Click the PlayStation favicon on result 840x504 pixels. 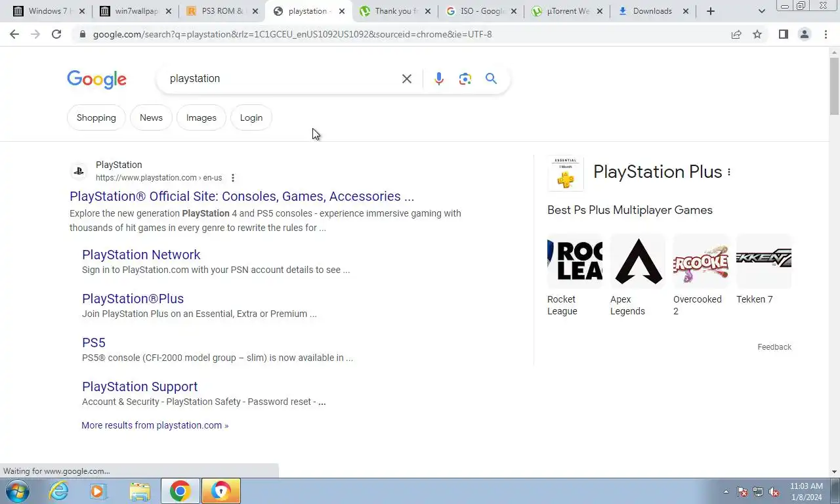coord(79,171)
